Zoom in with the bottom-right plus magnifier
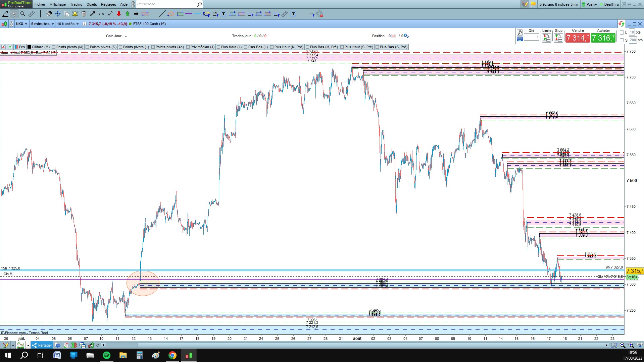 tap(631, 345)
